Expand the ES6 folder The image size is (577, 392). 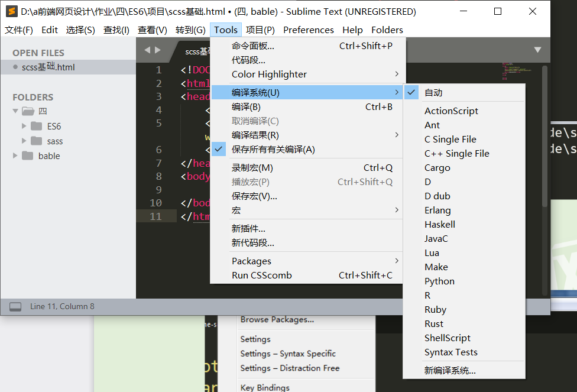click(x=24, y=126)
